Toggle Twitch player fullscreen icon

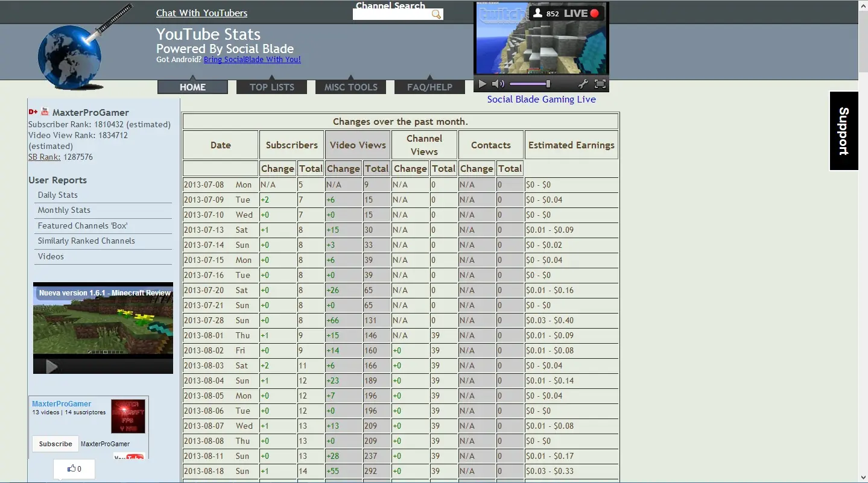[x=600, y=84]
